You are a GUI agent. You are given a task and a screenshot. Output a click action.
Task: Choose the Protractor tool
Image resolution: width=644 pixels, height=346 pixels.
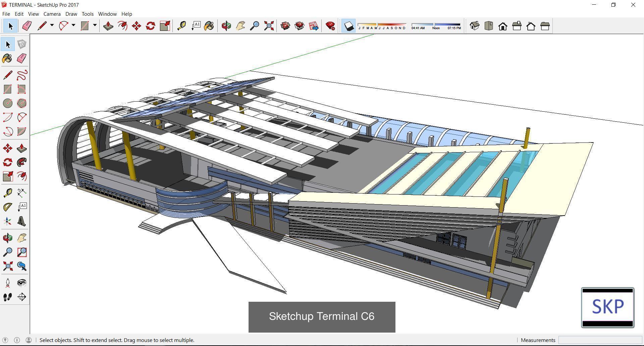click(8, 207)
